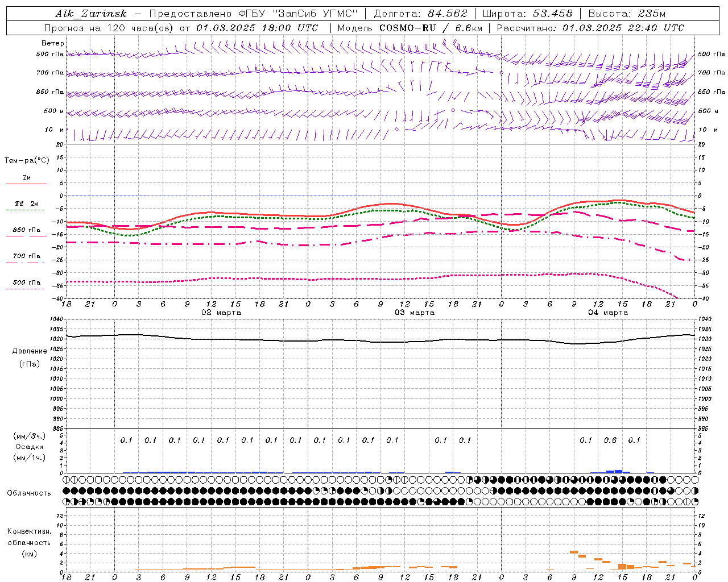The height and width of the screenshot is (582, 728).
Task: Click the '(мм/3ч.)' precipitation unit label
Action: 30,436
